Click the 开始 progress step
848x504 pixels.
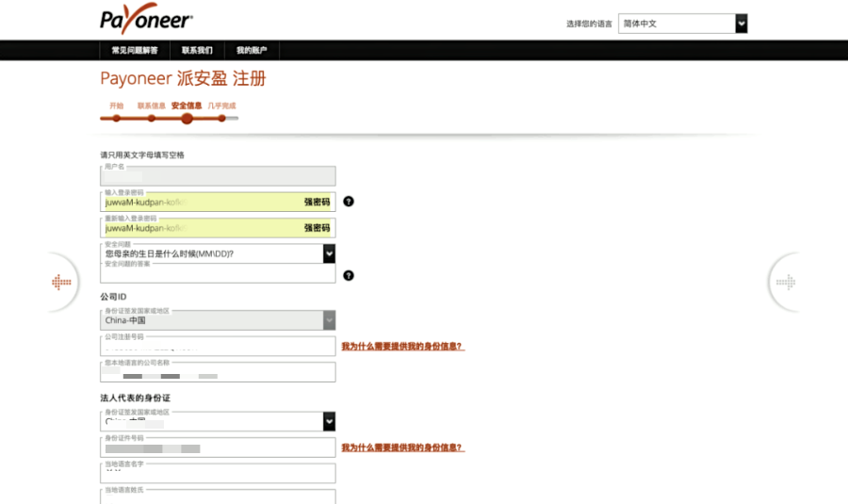click(x=116, y=106)
